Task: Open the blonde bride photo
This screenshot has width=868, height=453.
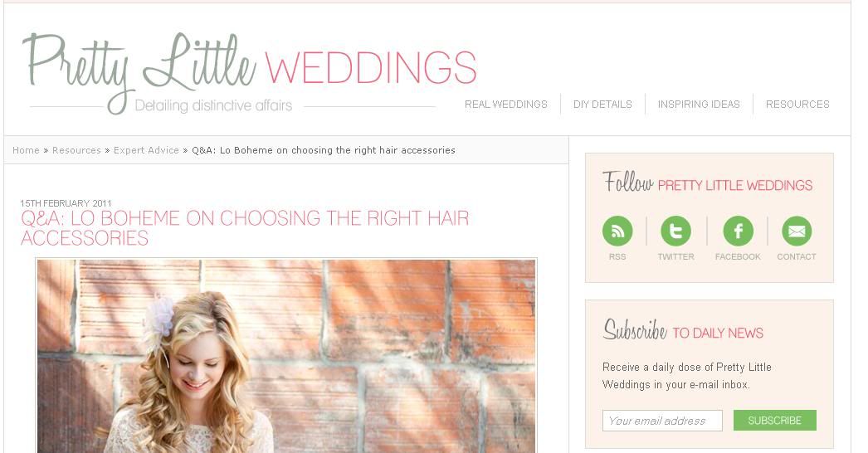Action: (286, 356)
